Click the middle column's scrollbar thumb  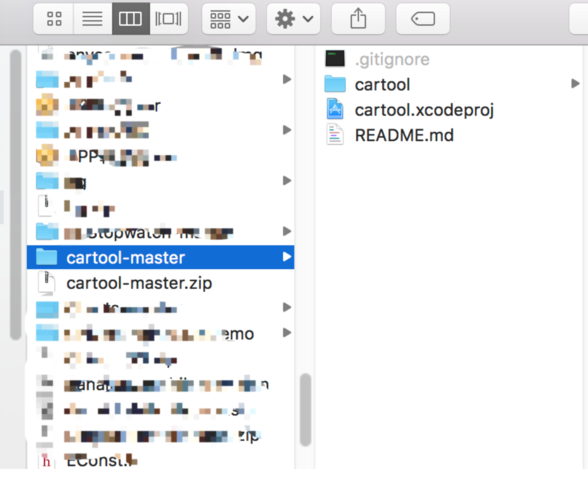(306, 410)
